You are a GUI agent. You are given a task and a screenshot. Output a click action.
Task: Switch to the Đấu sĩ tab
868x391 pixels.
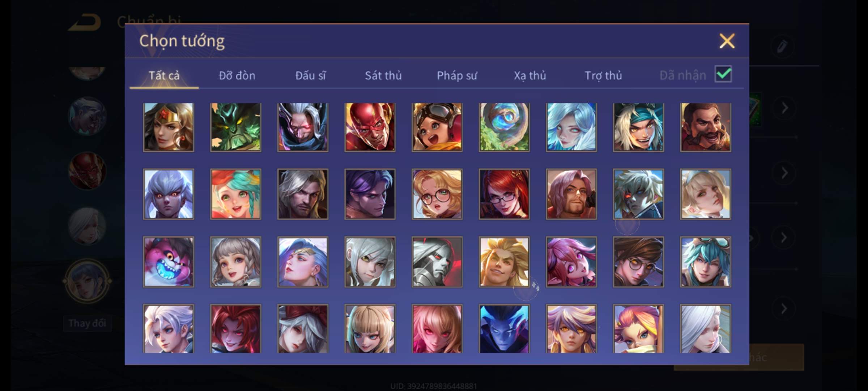310,75
